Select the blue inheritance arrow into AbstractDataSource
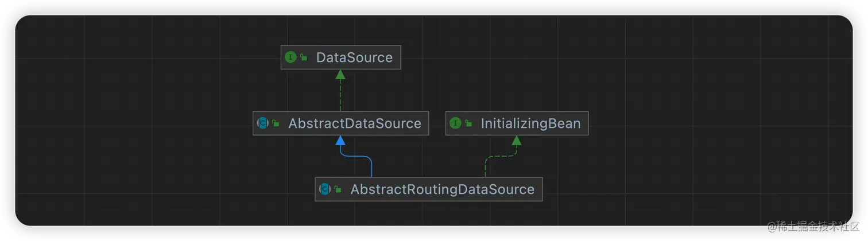The height and width of the screenshot is (241, 868). click(x=356, y=156)
